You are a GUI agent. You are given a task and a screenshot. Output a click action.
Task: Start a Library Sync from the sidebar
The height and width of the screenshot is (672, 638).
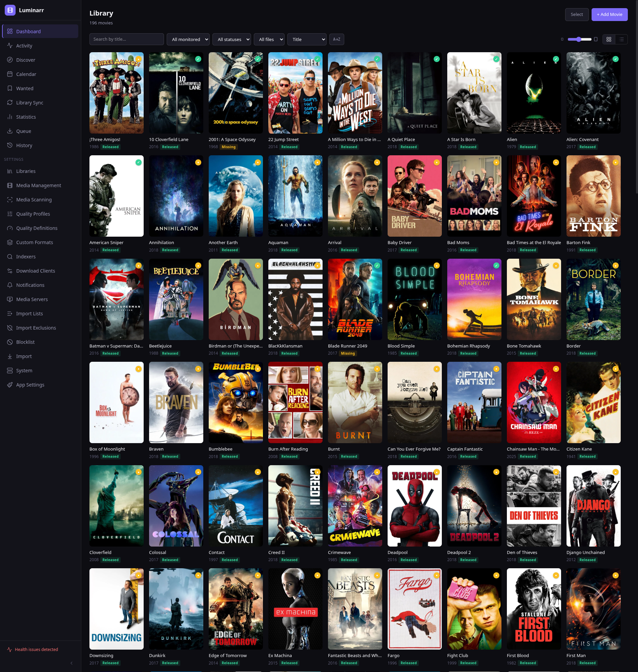29,102
